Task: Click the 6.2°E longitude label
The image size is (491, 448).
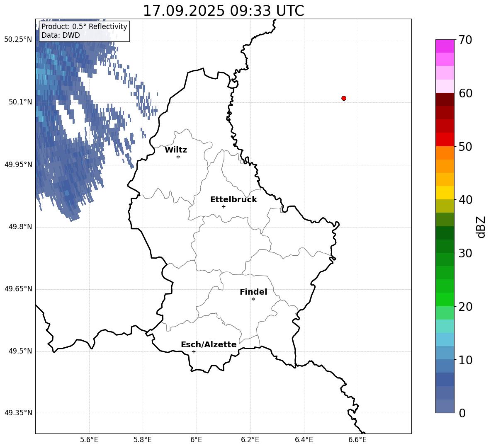Action: [250, 440]
